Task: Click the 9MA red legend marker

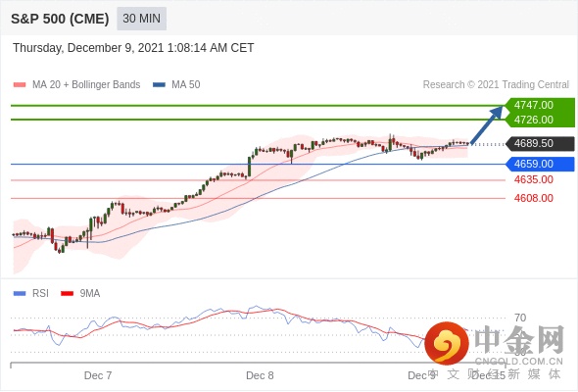Action: [x=67, y=294]
